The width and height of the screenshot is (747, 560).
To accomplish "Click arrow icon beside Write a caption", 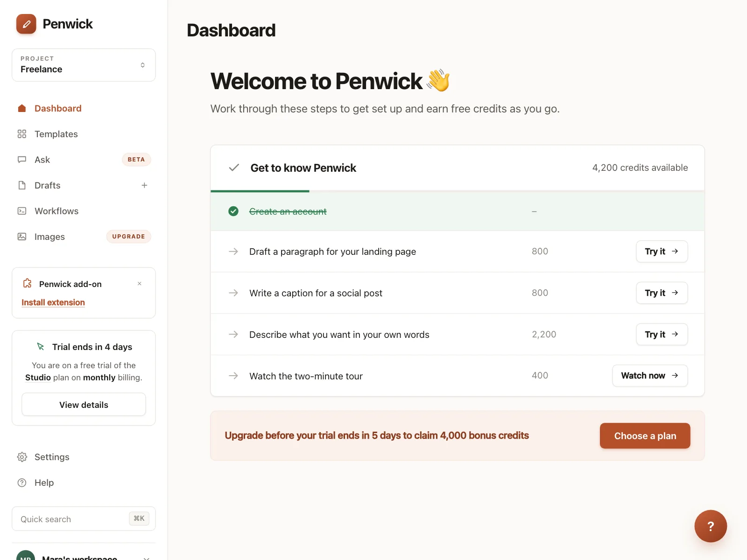I will click(x=233, y=293).
